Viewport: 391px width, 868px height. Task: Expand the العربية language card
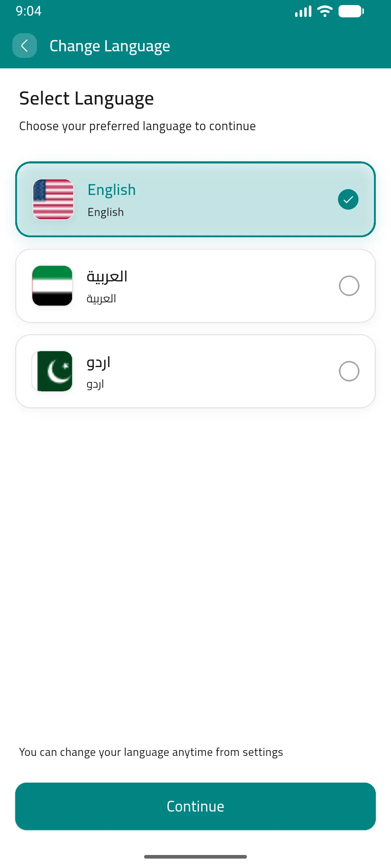point(195,286)
